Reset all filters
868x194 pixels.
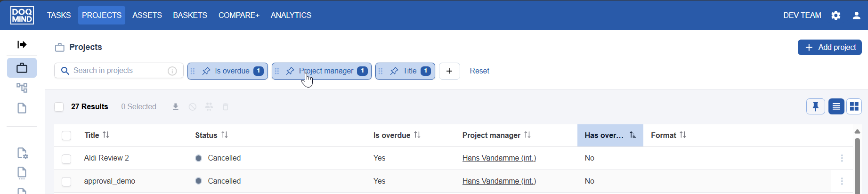click(479, 71)
